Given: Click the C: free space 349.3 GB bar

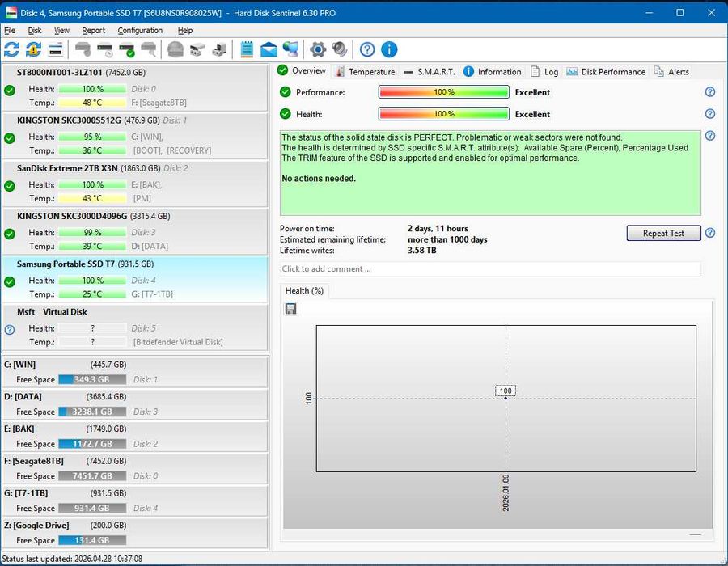Looking at the screenshot, I should click(92, 379).
